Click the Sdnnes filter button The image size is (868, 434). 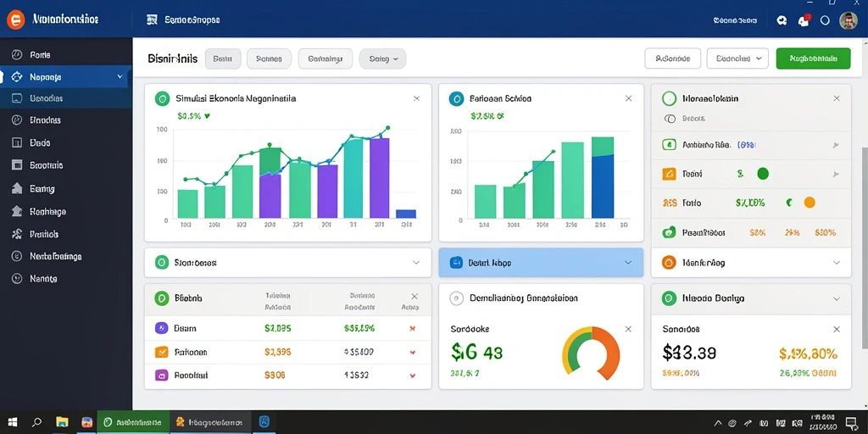(x=269, y=58)
